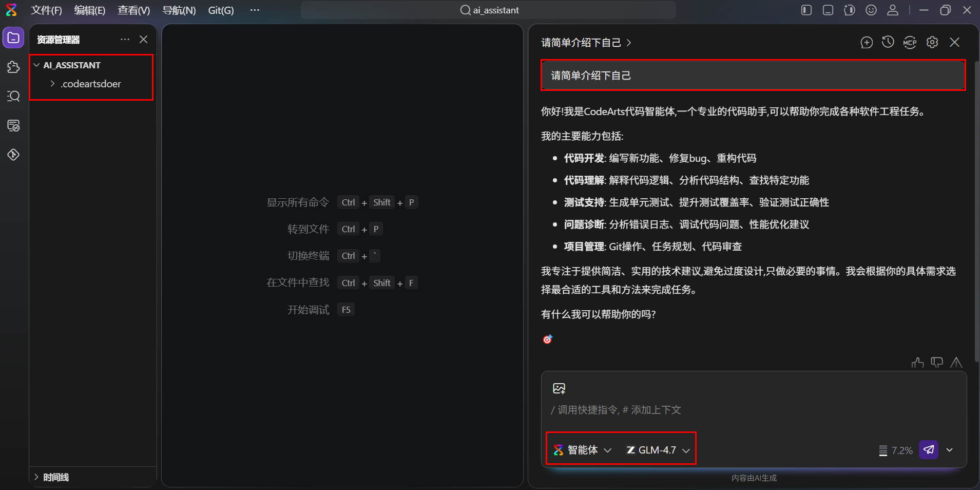The height and width of the screenshot is (490, 980).
Task: Open chat history clock icon
Action: (x=888, y=42)
